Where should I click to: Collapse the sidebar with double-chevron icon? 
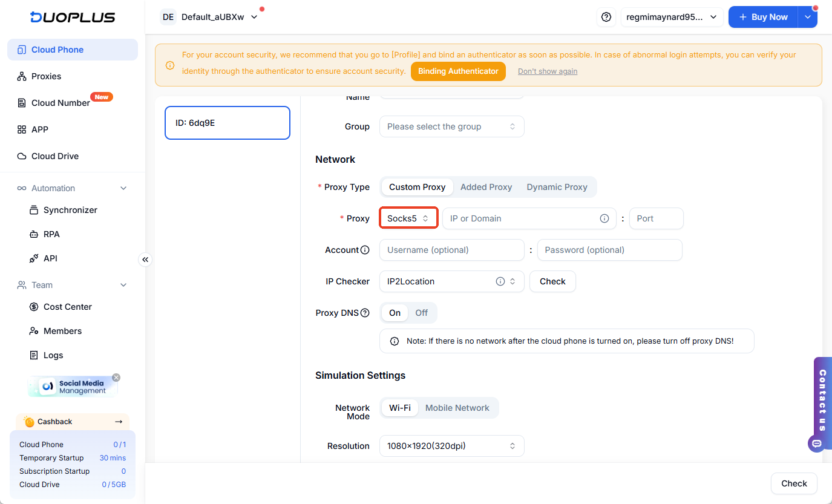tap(145, 260)
